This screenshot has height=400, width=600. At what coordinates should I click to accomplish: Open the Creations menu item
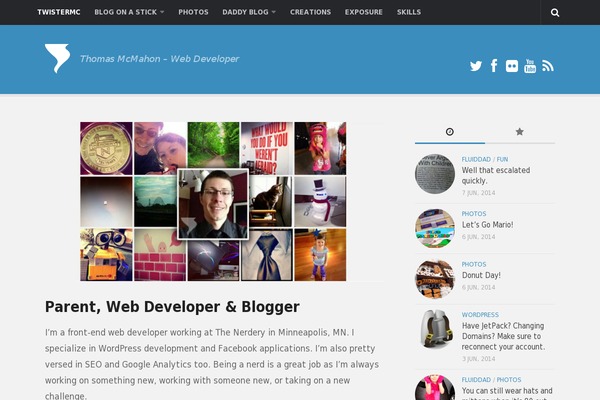coord(310,12)
